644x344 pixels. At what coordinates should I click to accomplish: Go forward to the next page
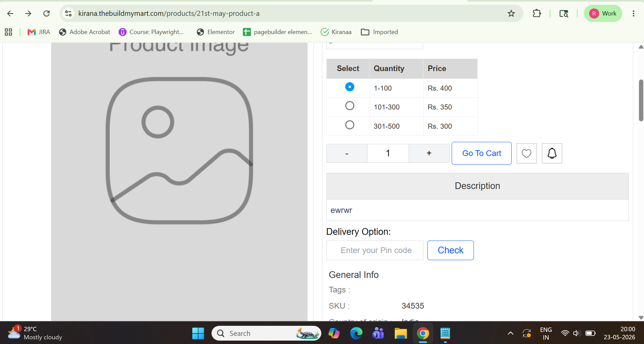pyautogui.click(x=28, y=13)
